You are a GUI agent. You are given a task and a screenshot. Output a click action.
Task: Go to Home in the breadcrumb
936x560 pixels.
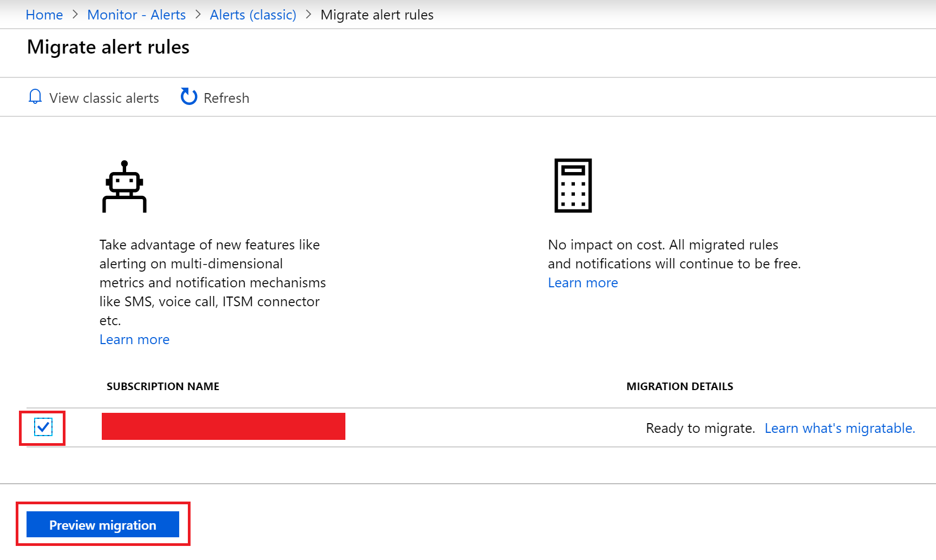pyautogui.click(x=44, y=15)
